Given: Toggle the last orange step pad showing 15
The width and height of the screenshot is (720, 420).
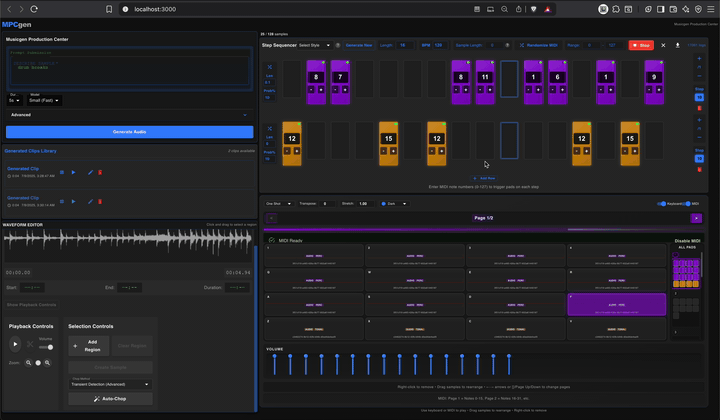Looking at the screenshot, I should point(630,144).
